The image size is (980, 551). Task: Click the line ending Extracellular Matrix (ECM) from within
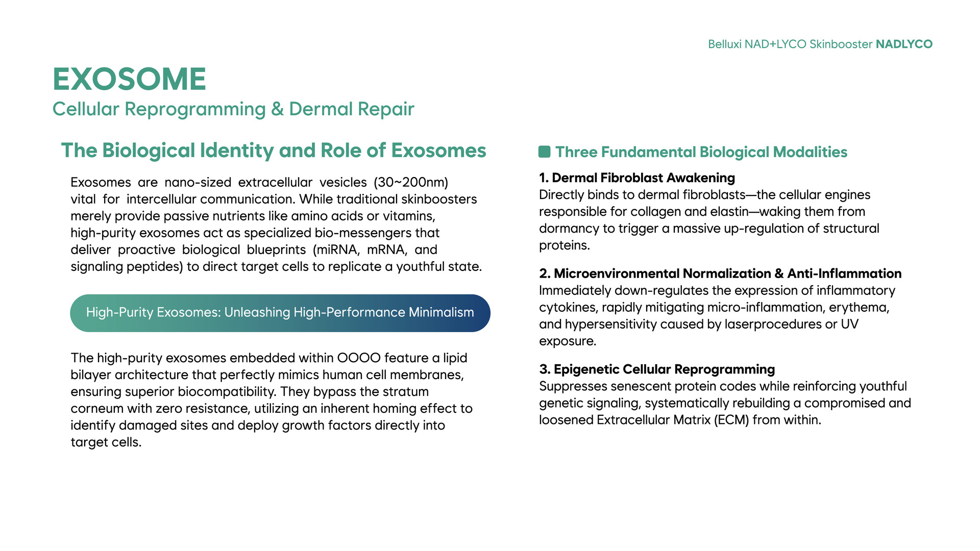coord(680,420)
